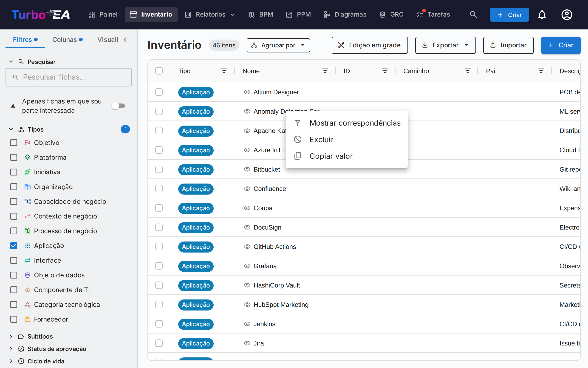
Task: Check the Iniciativa type filter
Action: pos(14,172)
